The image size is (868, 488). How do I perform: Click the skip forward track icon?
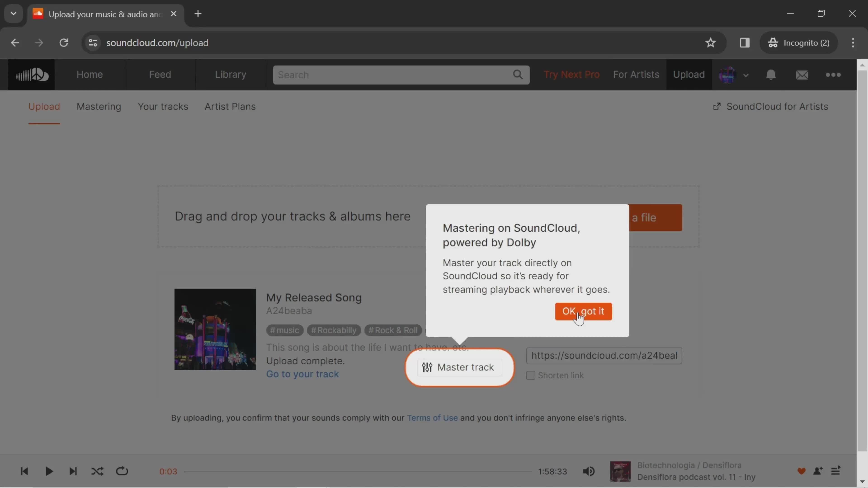[x=73, y=471]
